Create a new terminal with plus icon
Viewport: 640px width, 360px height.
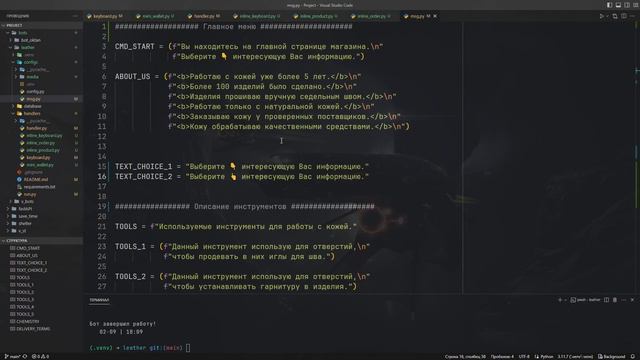pyautogui.click(x=560, y=300)
